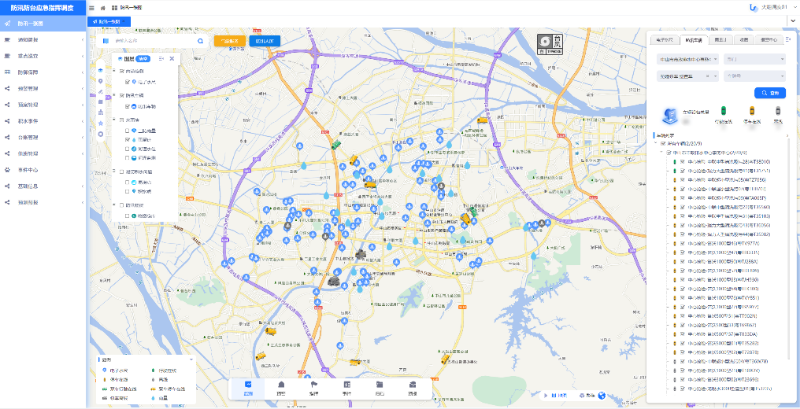Click the green vehicle status icon

click(x=723, y=110)
